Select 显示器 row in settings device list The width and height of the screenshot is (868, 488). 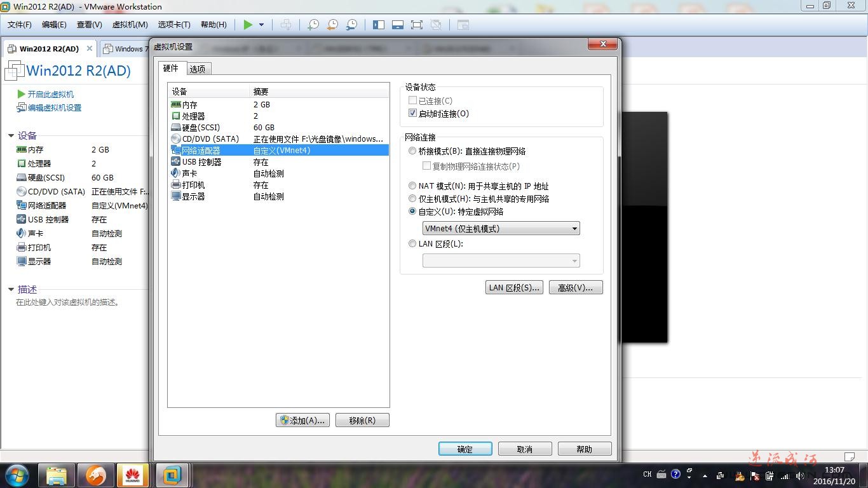click(x=278, y=196)
